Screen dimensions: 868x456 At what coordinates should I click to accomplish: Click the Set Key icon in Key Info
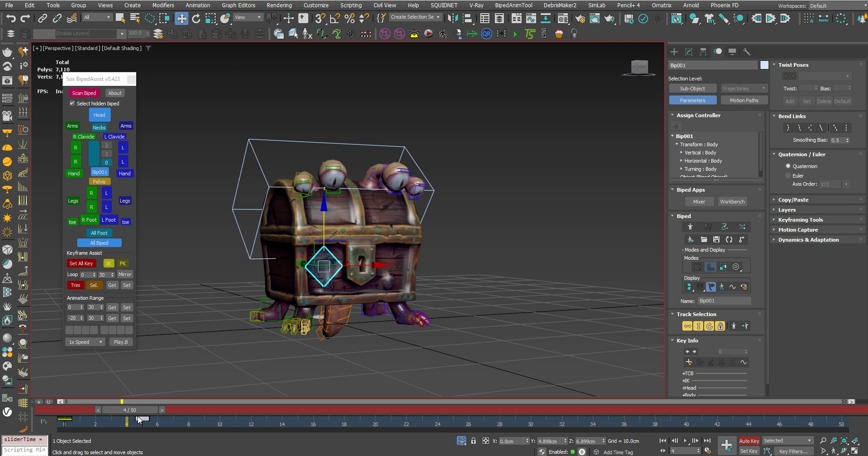(x=689, y=362)
